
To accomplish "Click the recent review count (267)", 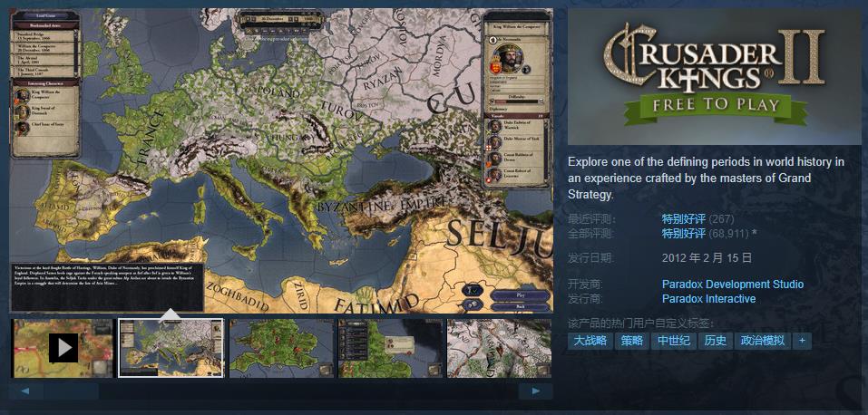I will point(721,218).
